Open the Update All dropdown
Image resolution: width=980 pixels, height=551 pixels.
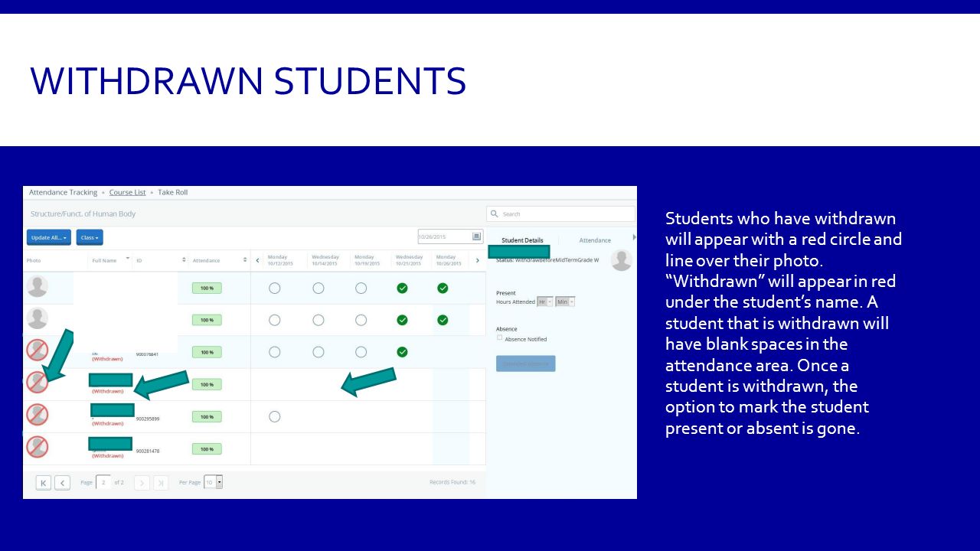[x=49, y=237]
